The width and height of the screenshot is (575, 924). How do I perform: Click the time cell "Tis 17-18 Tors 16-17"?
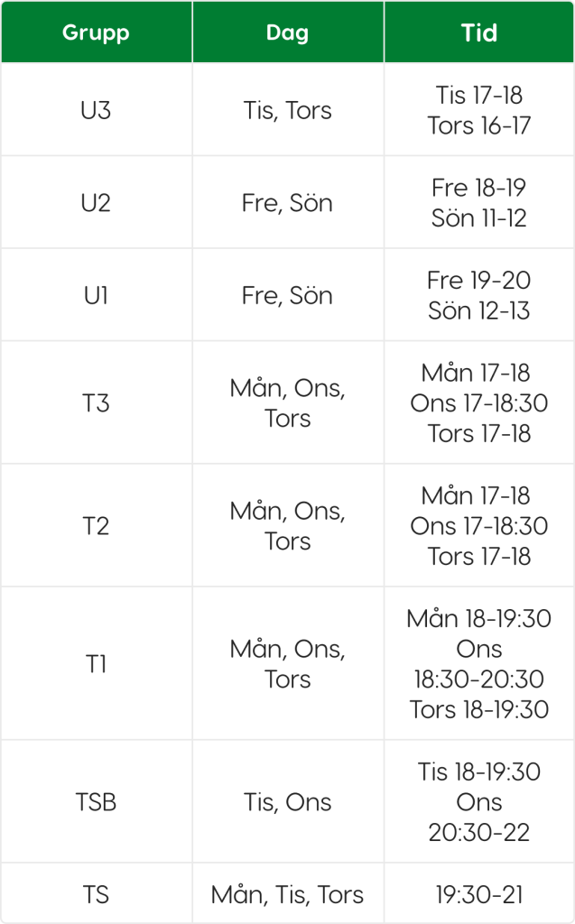(478, 110)
